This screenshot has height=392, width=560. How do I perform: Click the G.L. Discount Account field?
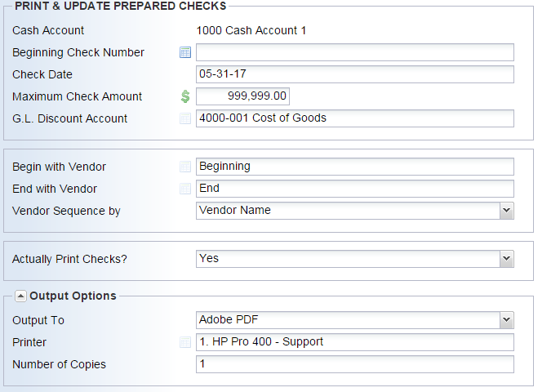[355, 118]
